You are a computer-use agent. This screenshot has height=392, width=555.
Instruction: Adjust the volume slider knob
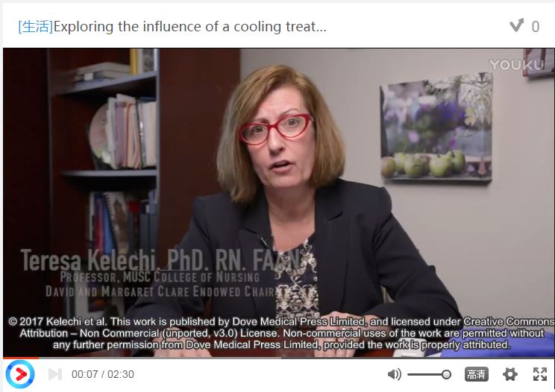[x=446, y=374]
